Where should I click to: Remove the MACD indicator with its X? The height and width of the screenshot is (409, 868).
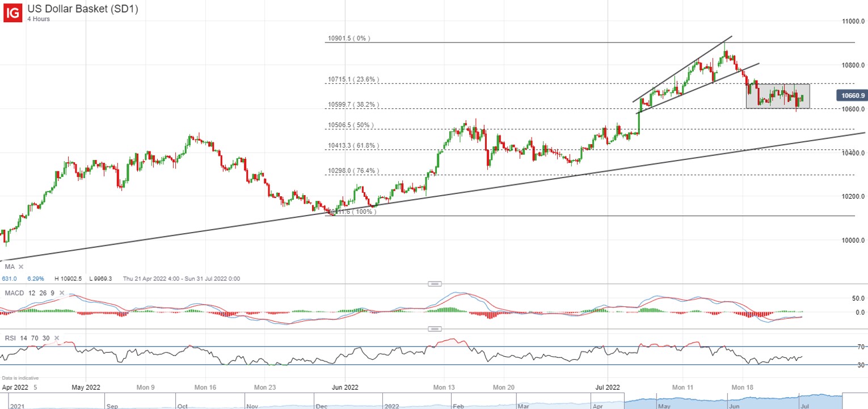point(62,293)
